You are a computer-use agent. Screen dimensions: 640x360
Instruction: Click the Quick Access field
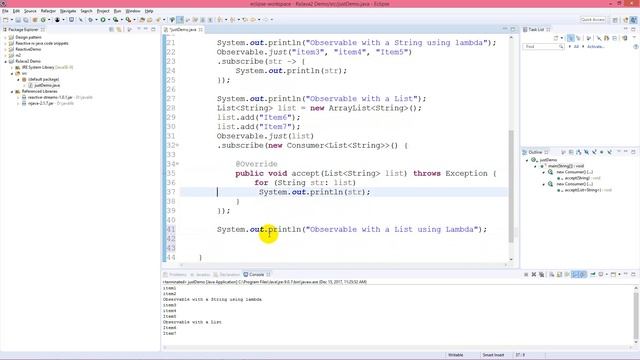(593, 20)
